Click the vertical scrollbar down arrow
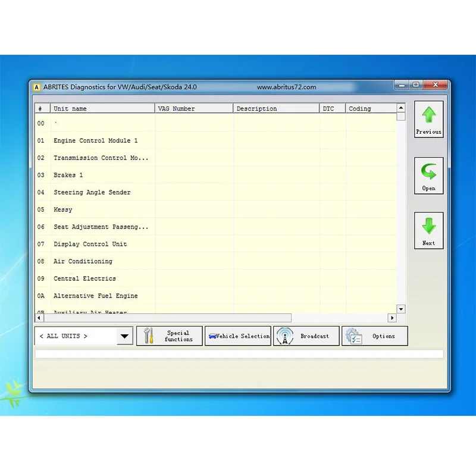This screenshot has width=476, height=476. click(401, 309)
